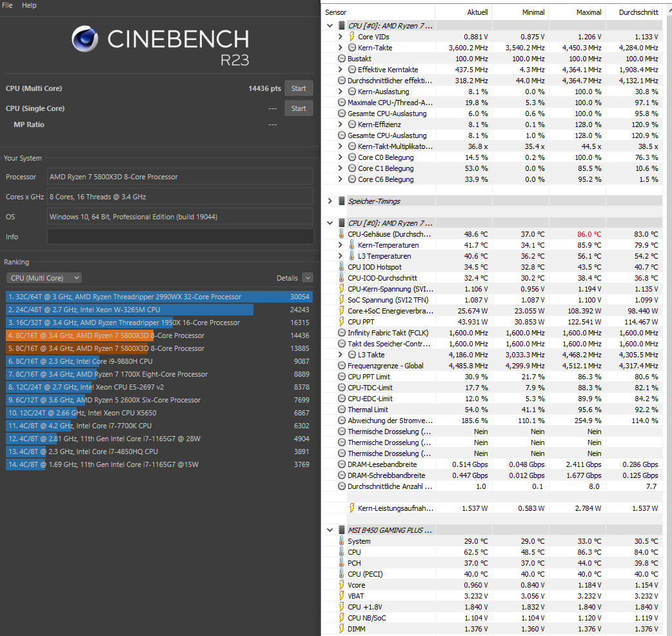The height and width of the screenshot is (636, 672).
Task: Click the Thermal Limit icon
Action: click(342, 410)
